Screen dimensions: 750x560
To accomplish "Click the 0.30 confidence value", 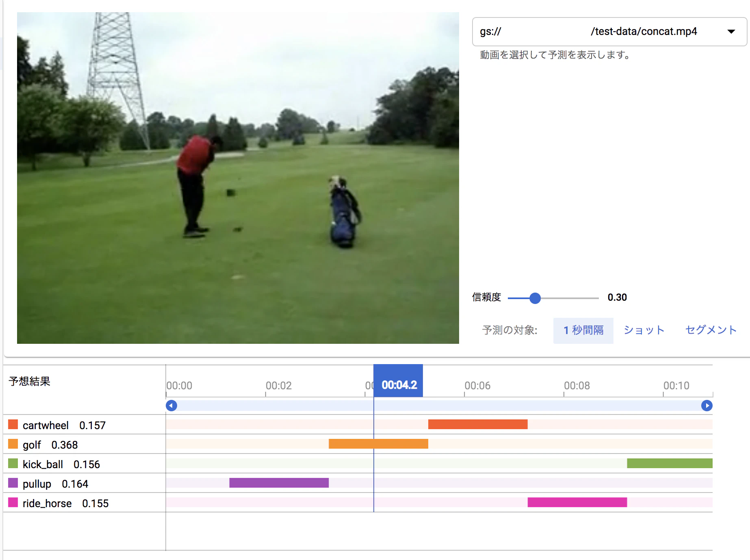I will pos(617,297).
